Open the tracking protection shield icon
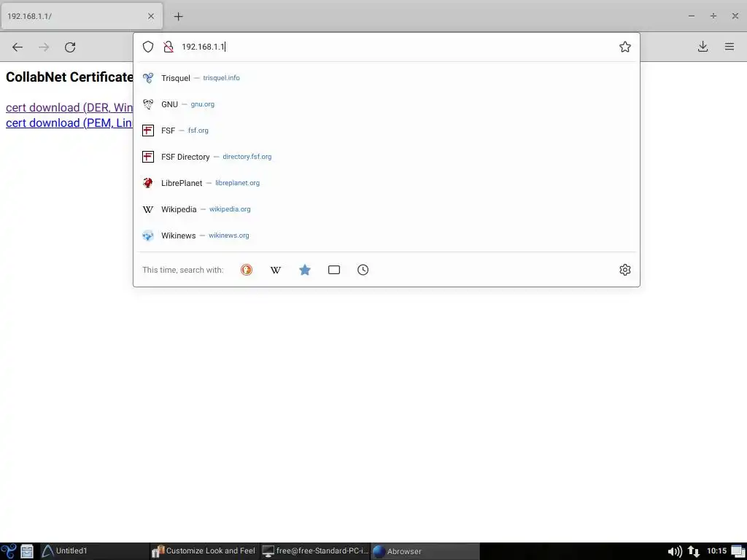The image size is (747, 560). (148, 47)
